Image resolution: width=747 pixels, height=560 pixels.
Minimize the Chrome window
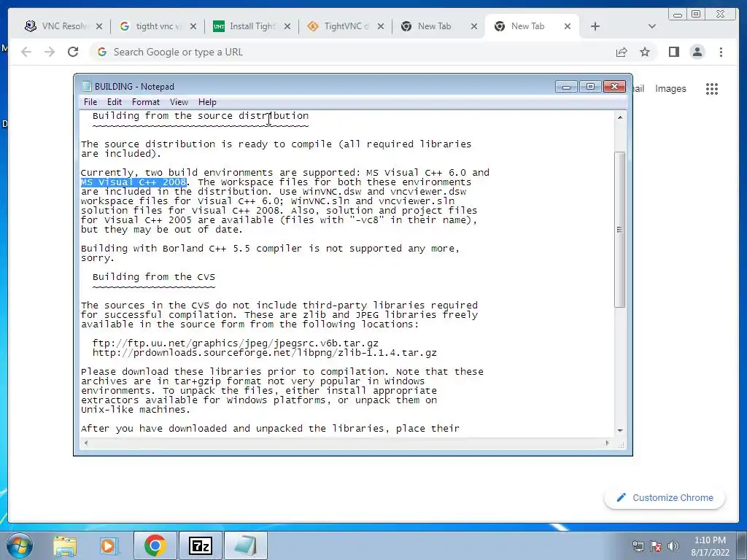[678, 15]
